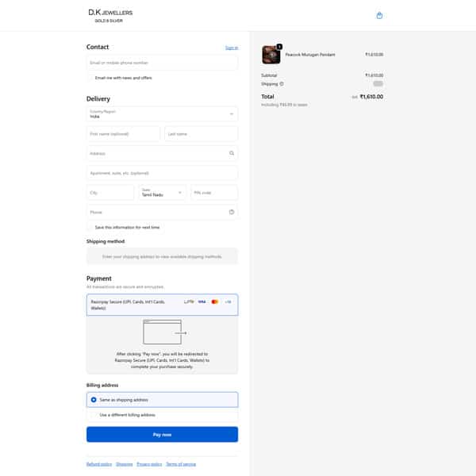476x476 pixels.
Task: Focus the Email or mobile phone number field
Action: (162, 62)
